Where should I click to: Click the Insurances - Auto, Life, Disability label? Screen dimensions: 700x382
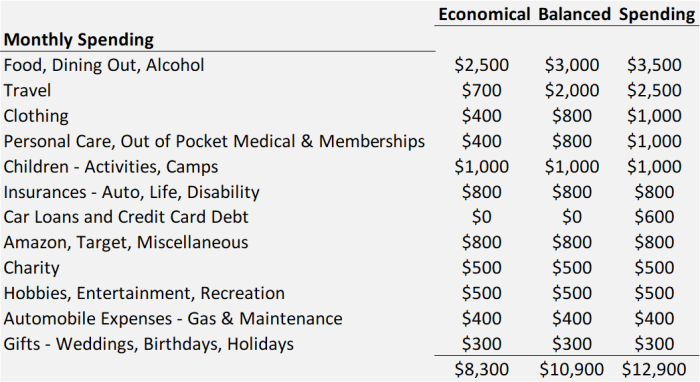tap(131, 192)
